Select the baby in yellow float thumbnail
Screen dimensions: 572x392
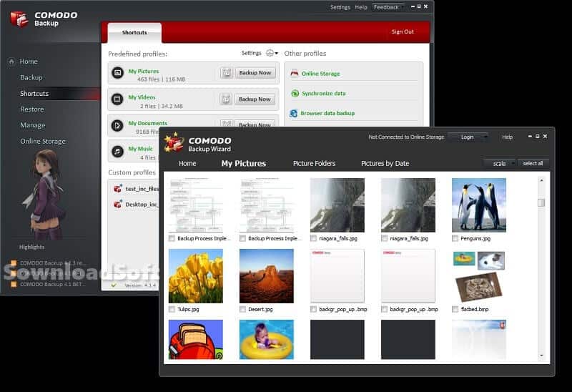click(267, 340)
